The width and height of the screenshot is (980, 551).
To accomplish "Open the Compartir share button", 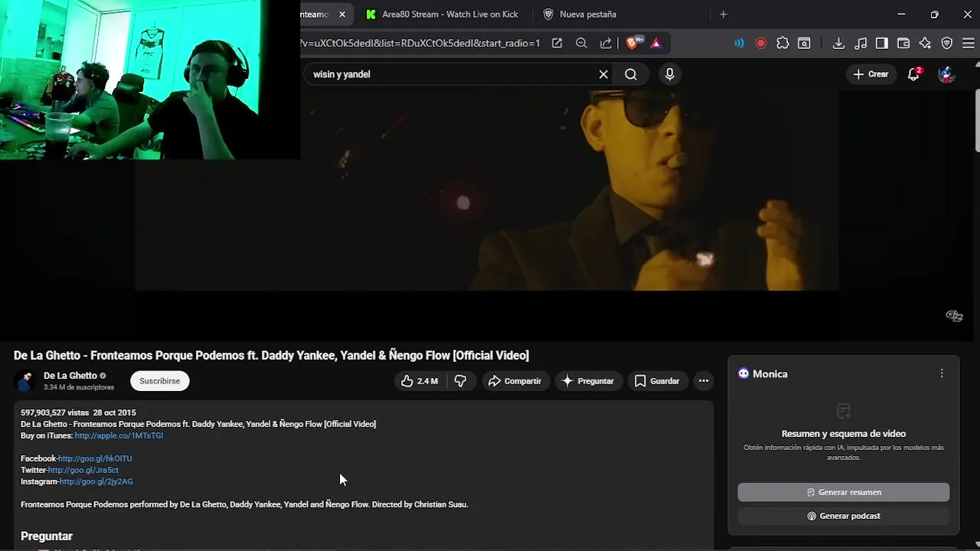I will point(515,381).
